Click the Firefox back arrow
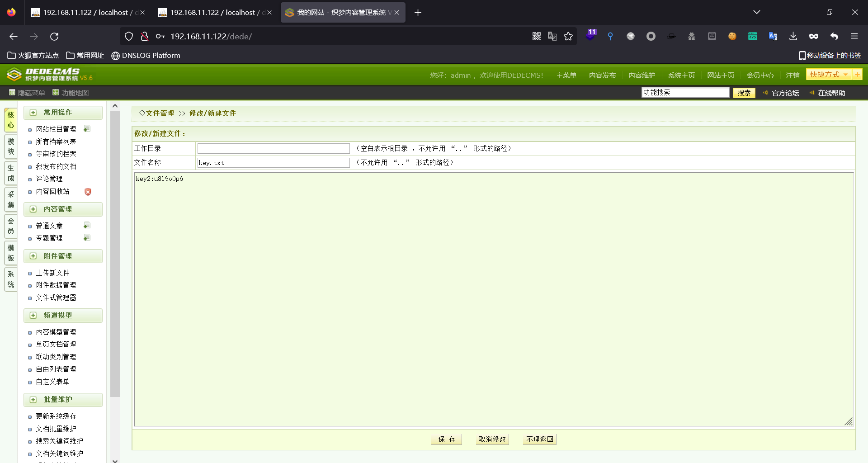The height and width of the screenshot is (463, 868). (x=14, y=37)
